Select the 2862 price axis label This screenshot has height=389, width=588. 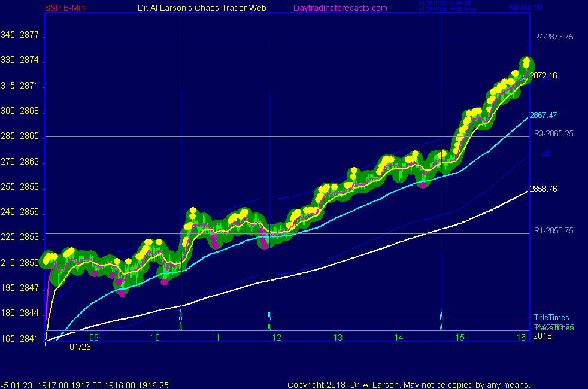[x=29, y=162]
